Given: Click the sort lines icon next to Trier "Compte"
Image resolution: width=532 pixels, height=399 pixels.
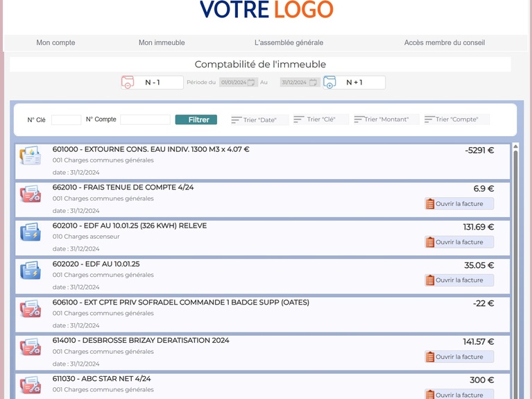Looking at the screenshot, I should (x=429, y=119).
